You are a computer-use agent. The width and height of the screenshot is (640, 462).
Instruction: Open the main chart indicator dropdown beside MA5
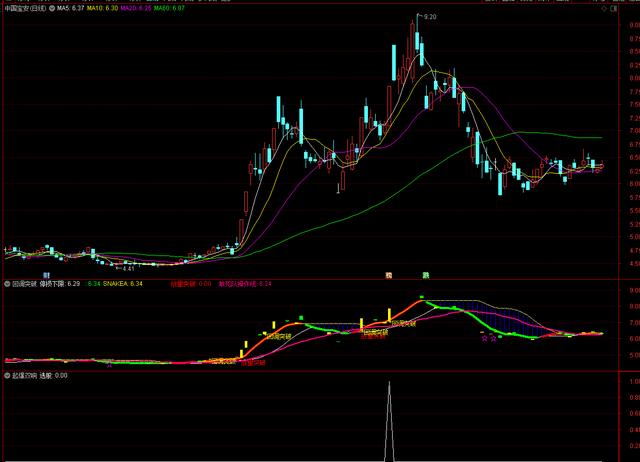click(52, 8)
